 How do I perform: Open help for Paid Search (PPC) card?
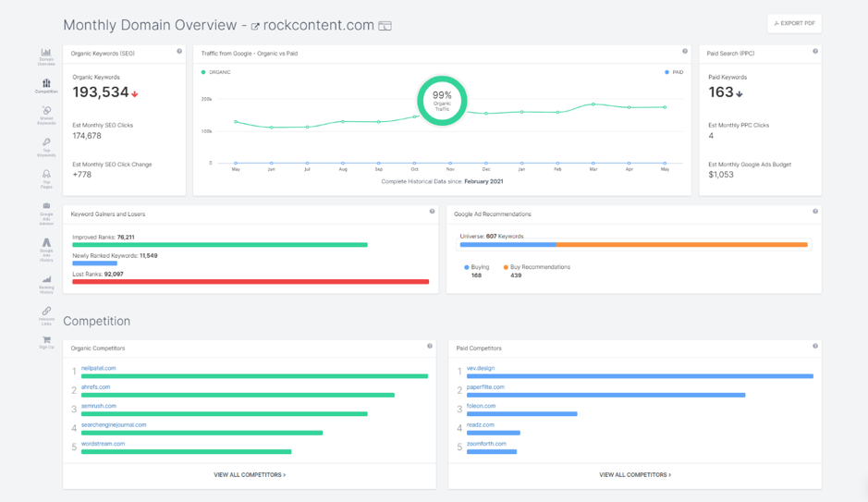pyautogui.click(x=815, y=51)
